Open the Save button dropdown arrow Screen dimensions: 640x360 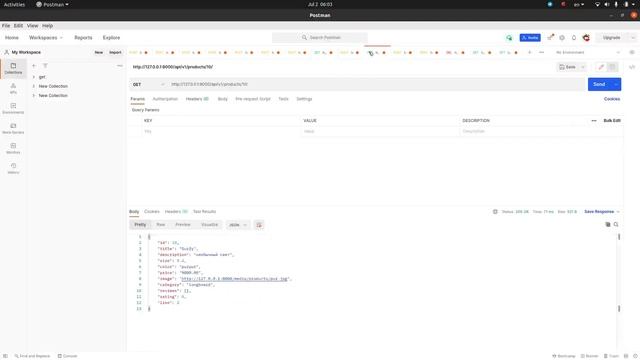583,67
